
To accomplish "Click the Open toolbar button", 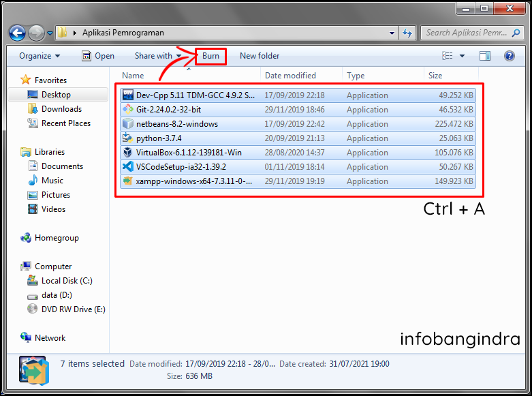I will [98, 56].
